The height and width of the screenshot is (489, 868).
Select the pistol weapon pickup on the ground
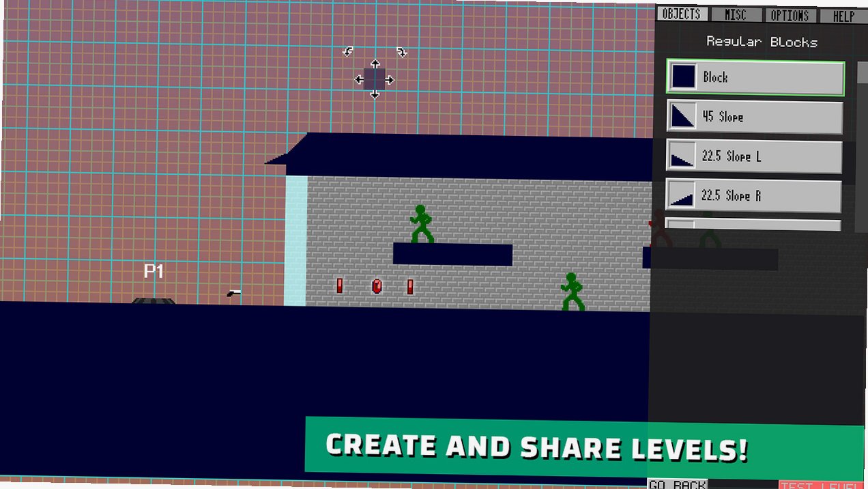pos(234,293)
